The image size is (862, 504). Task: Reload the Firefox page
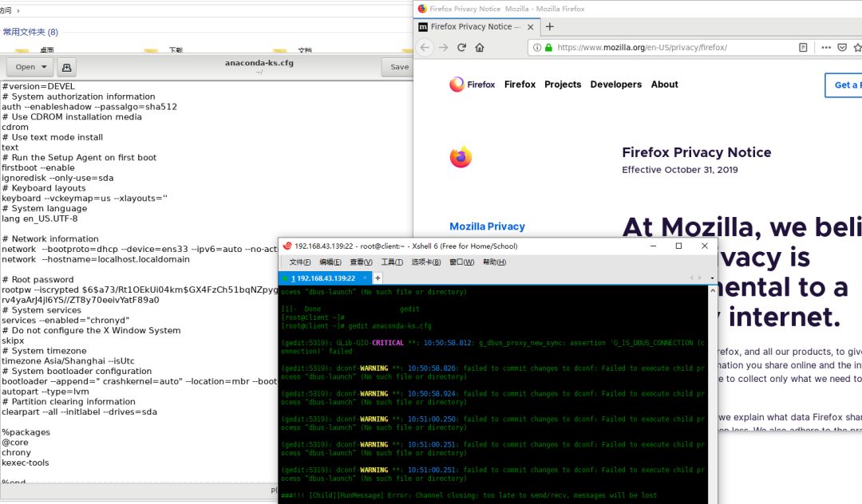coord(462,48)
